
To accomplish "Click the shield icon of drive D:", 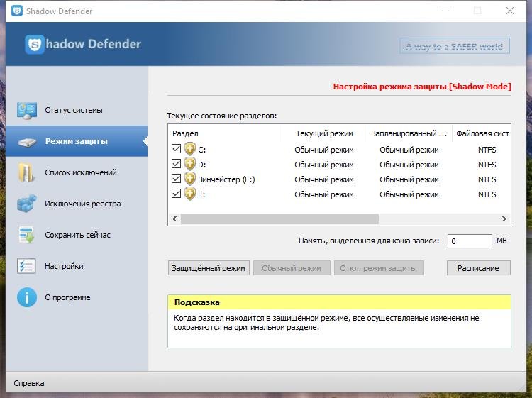I will click(x=190, y=164).
